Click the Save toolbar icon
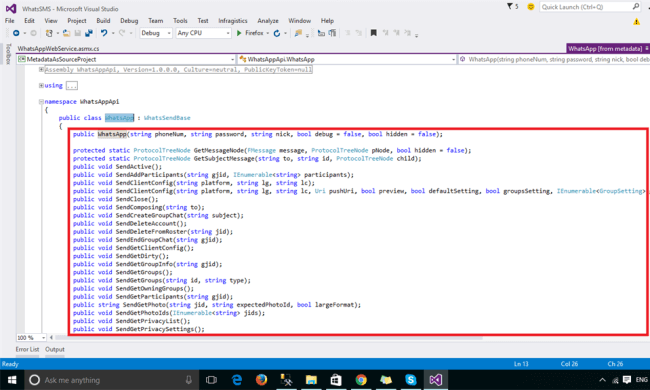 point(78,33)
